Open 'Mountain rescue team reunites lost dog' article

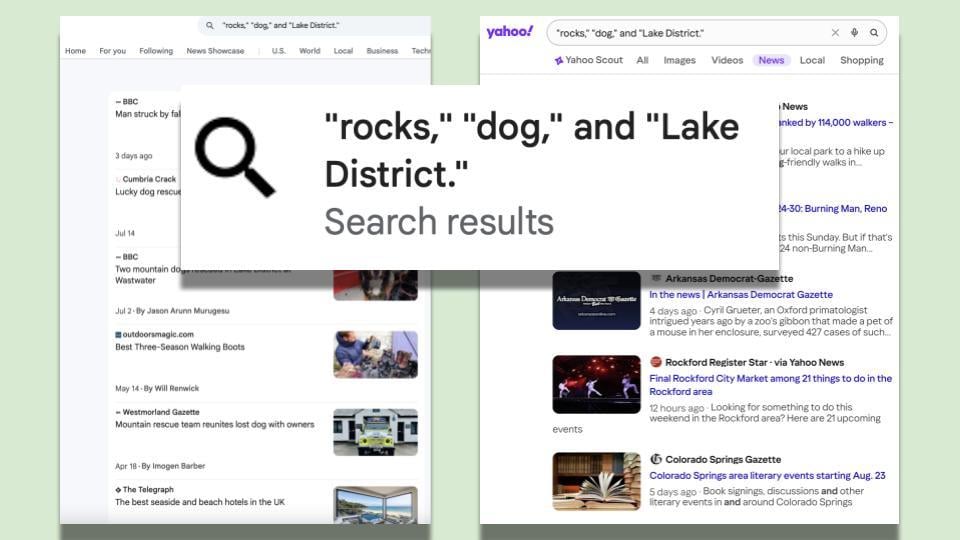[214, 424]
